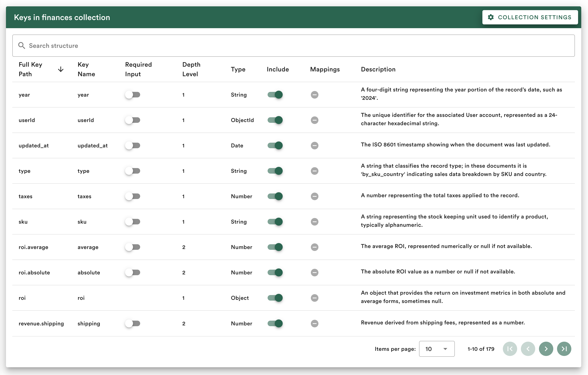The image size is (588, 375).
Task: Enable Required Input for userId
Action: point(133,120)
